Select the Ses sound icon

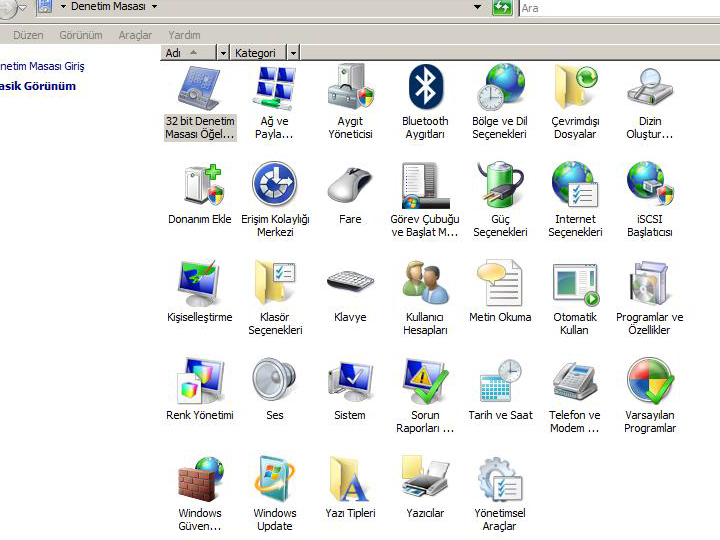click(274, 382)
